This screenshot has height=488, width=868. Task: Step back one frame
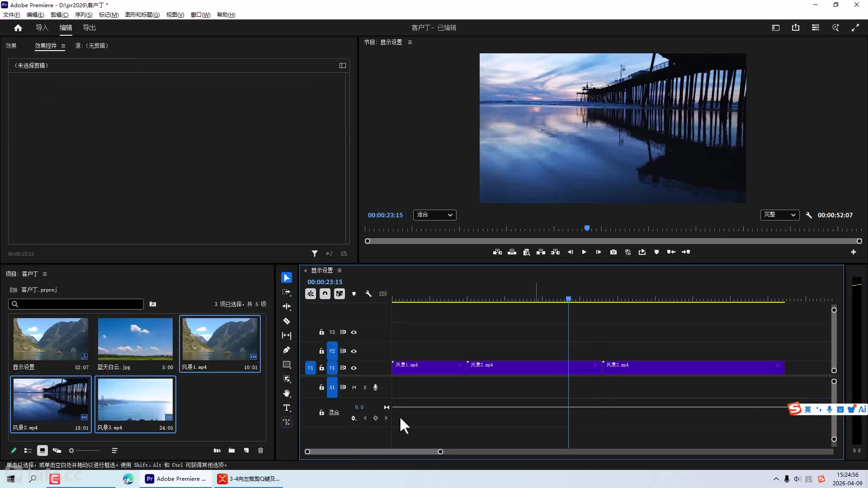point(570,252)
